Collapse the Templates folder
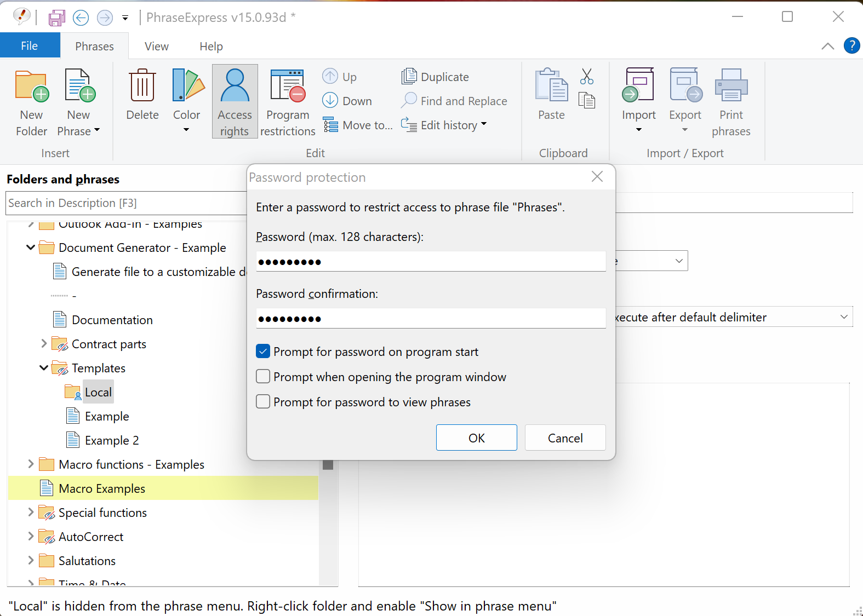The width and height of the screenshot is (863, 616). pyautogui.click(x=44, y=368)
